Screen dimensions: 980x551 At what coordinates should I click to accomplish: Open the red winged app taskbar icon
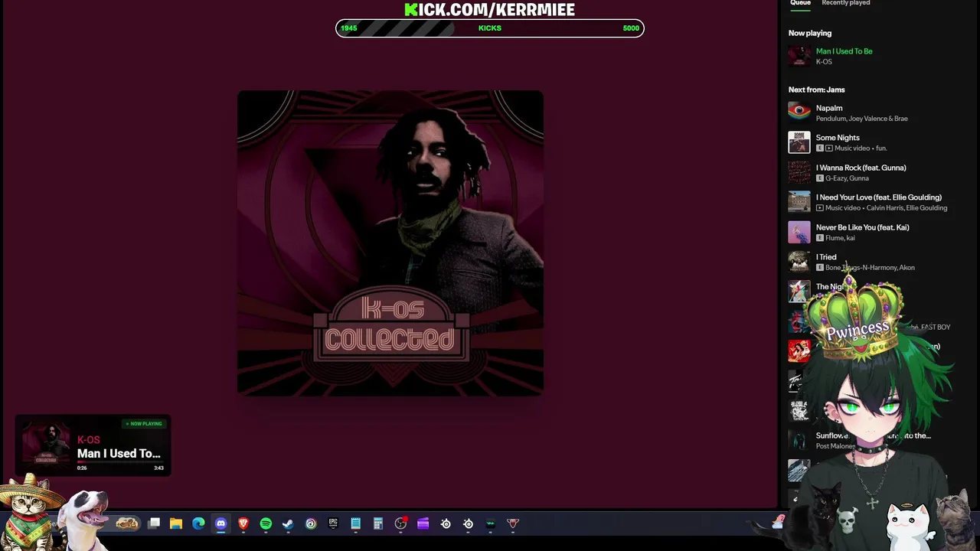point(513,523)
